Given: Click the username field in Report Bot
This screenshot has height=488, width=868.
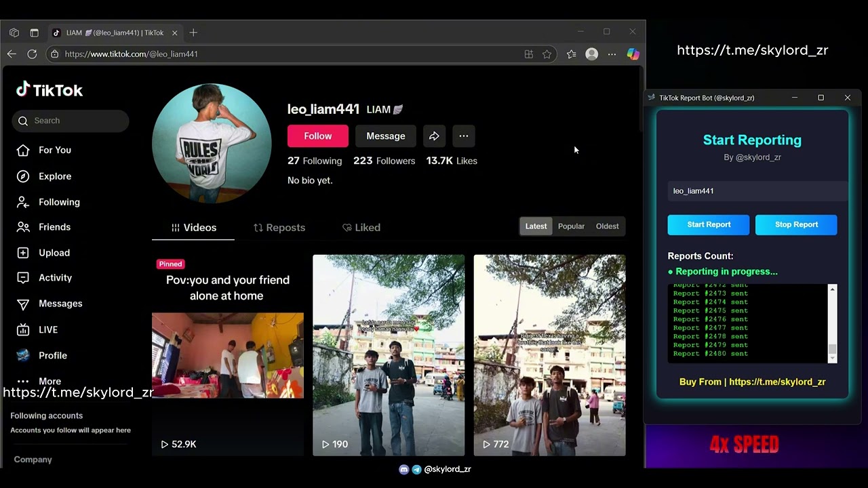Looking at the screenshot, I should 757,191.
